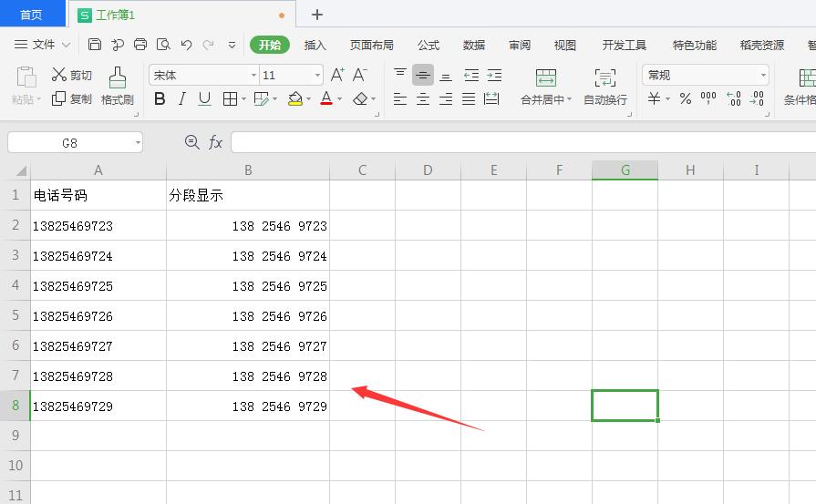
Task: Apply currency ¥ format
Action: pyautogui.click(x=654, y=98)
